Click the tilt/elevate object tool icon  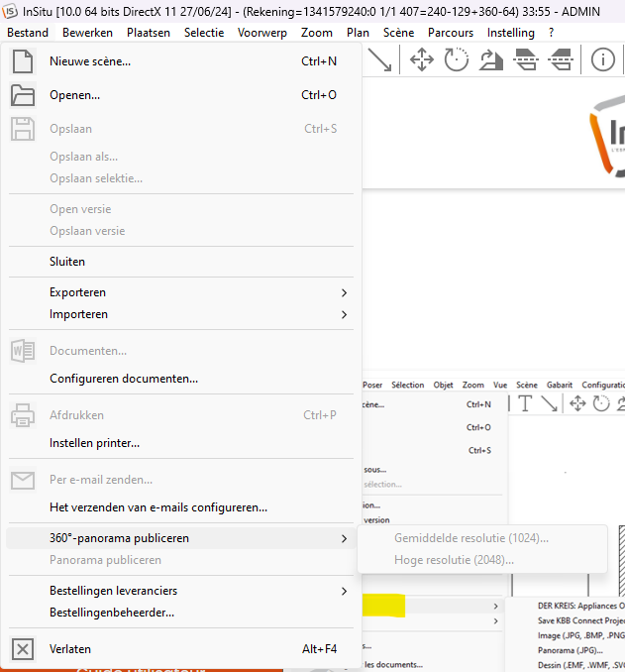coord(491,59)
